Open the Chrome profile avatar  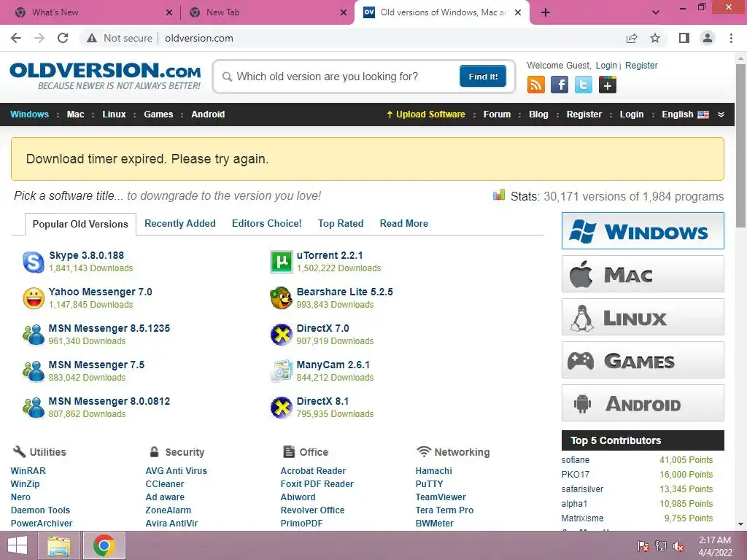[708, 38]
